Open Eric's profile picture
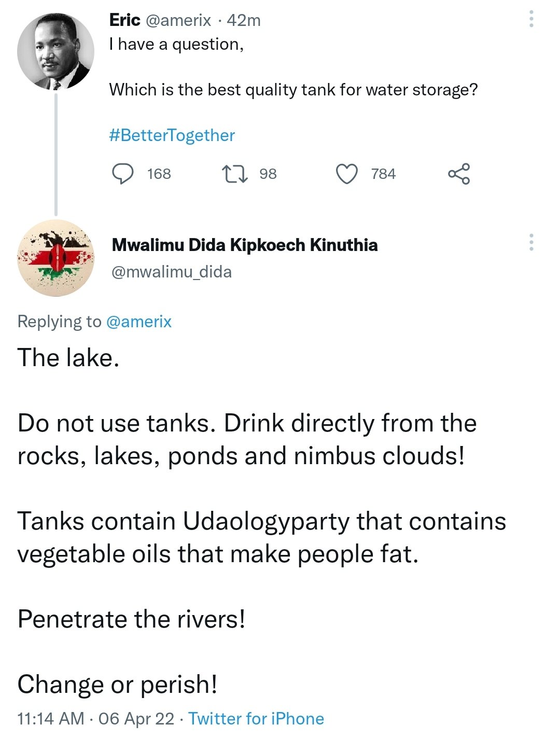560x739 pixels. pyautogui.click(x=55, y=52)
